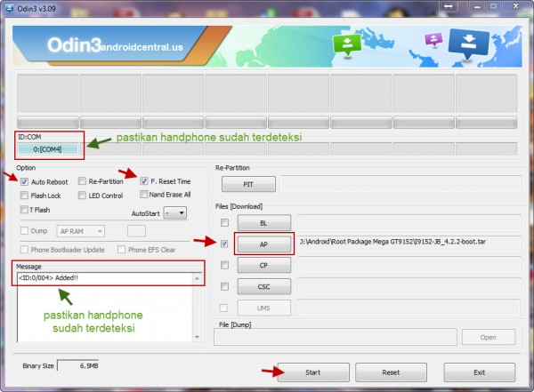
Task: Click the small field beside AP RAM dropdown
Action: 136,231
